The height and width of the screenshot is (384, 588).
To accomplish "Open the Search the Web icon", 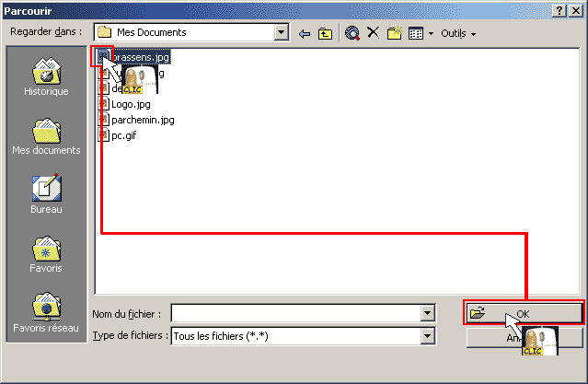I will 352,33.
